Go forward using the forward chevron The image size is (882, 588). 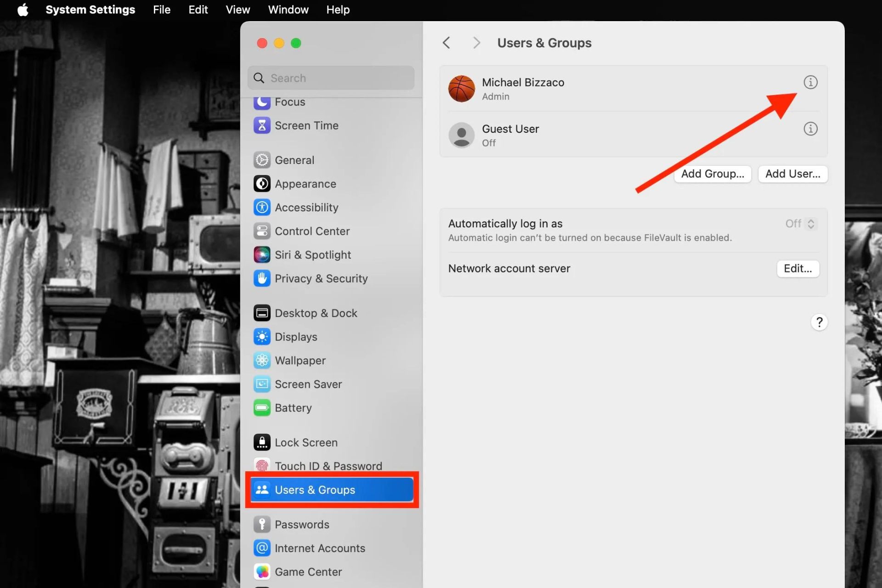tap(476, 43)
